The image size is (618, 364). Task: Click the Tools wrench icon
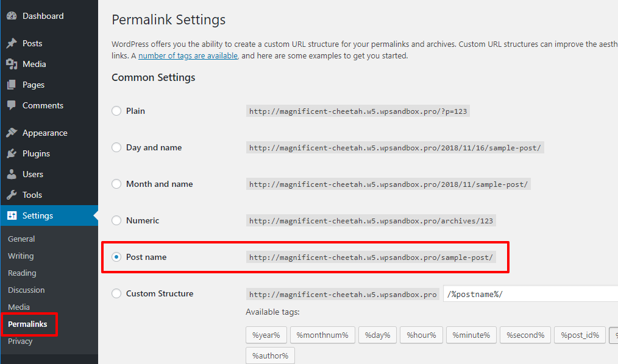[12, 195]
